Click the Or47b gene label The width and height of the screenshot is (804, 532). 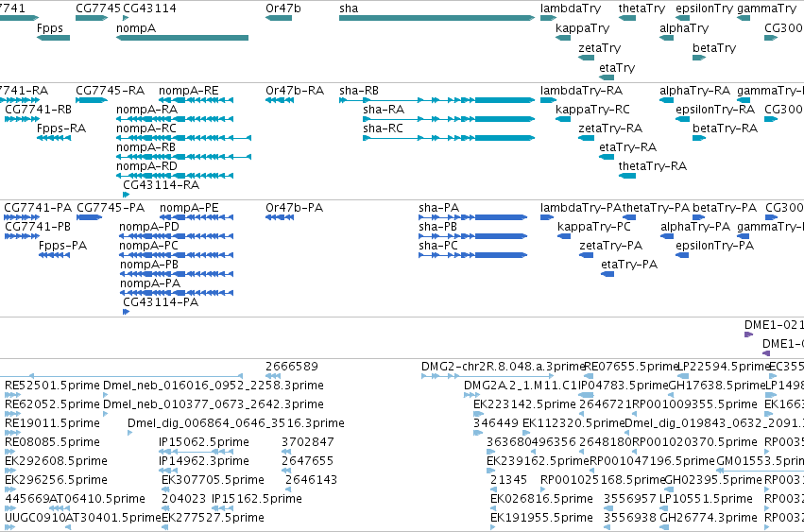[x=283, y=9]
